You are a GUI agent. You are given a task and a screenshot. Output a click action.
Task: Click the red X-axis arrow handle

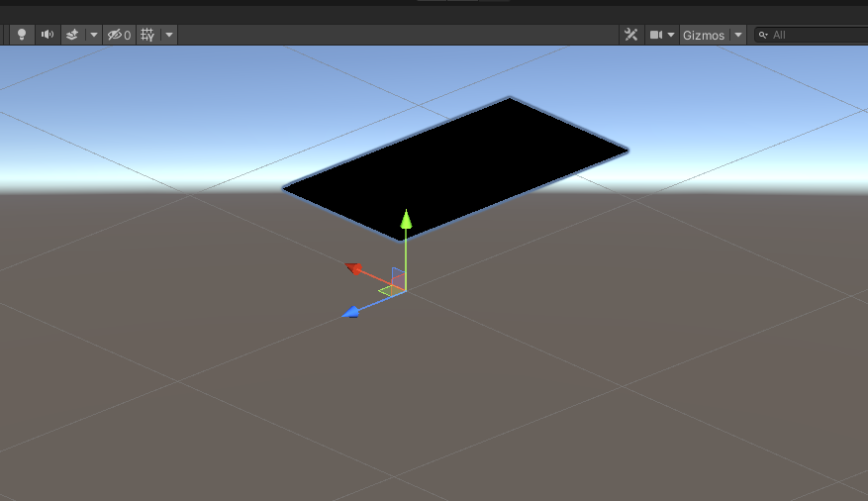point(353,268)
